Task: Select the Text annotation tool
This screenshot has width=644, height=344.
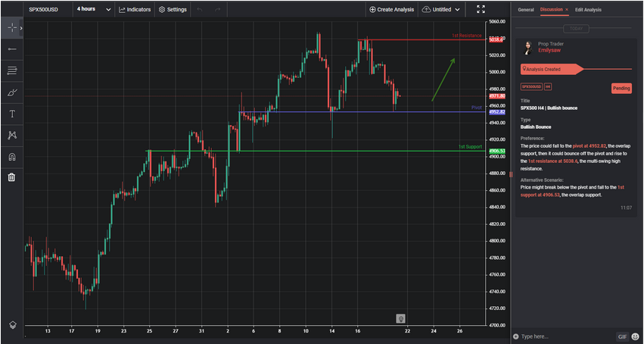Action: [x=12, y=114]
